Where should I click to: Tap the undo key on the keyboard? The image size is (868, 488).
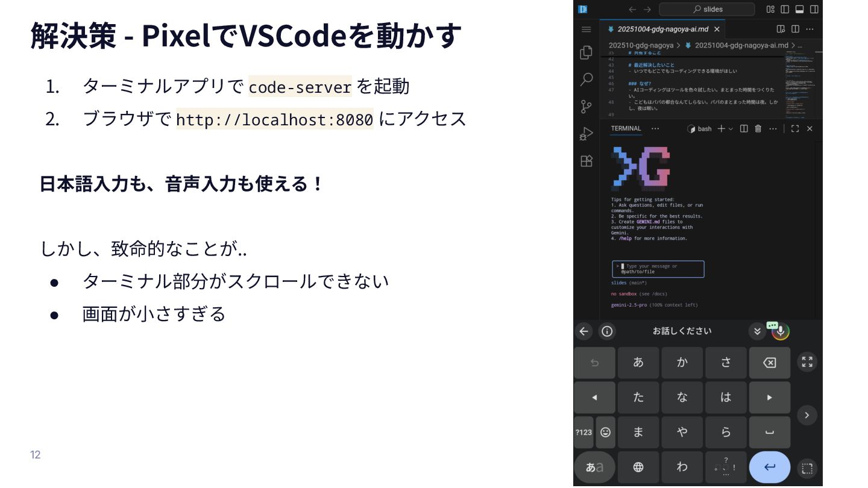595,363
